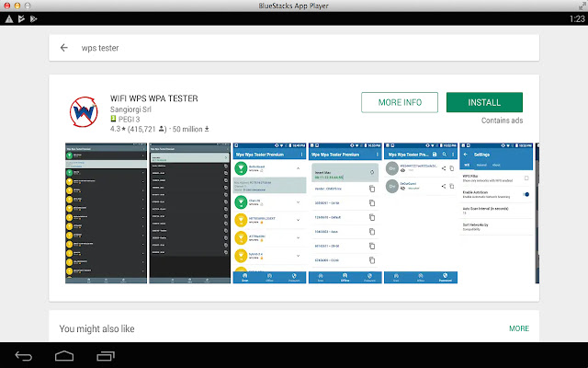Click the warning triangle notification icon

[x=9, y=18]
